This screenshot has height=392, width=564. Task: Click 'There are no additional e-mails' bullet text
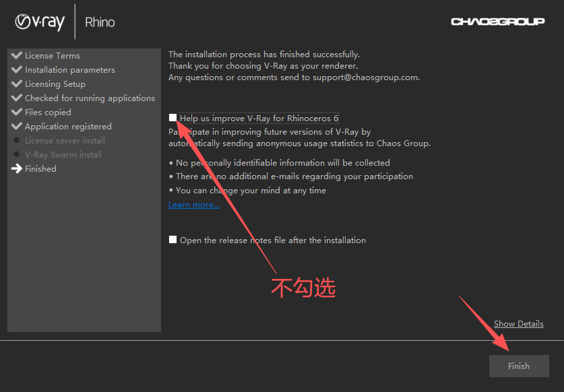(294, 176)
